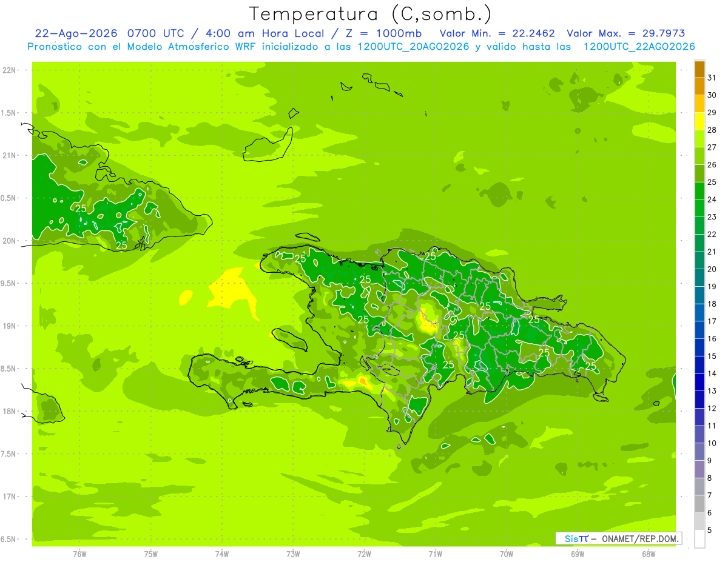Pick the green legend band between 24 and 25

699,191
